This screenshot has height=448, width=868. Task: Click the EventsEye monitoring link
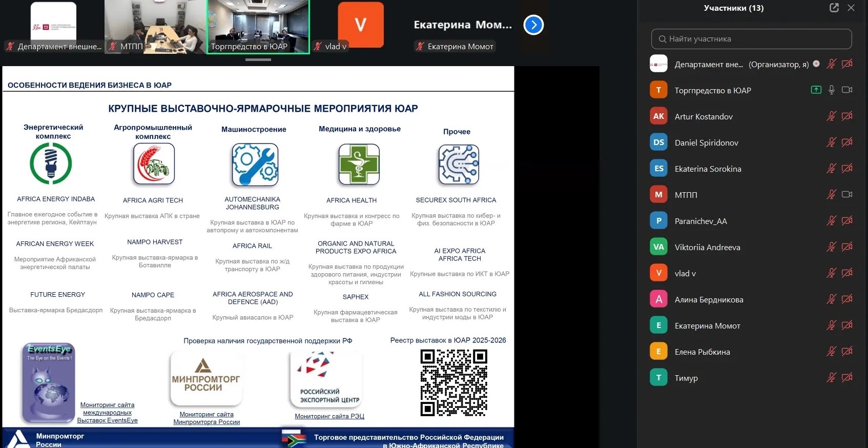pos(108,413)
